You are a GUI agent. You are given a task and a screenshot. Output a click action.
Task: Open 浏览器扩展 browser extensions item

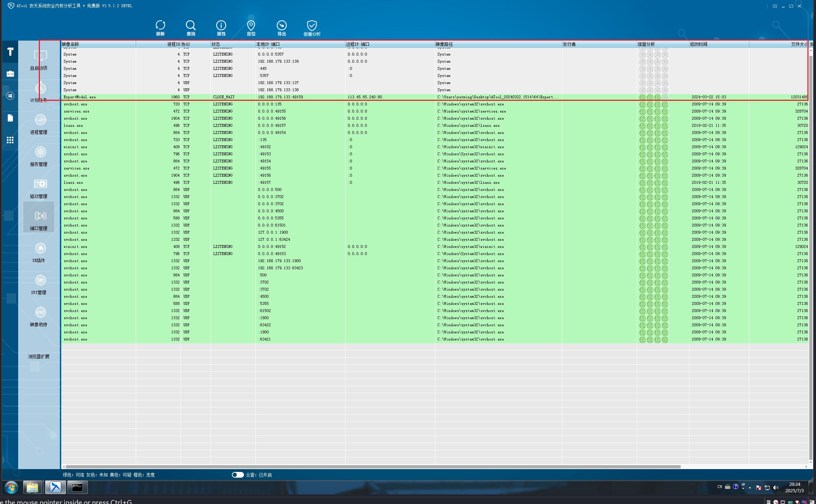[38, 357]
